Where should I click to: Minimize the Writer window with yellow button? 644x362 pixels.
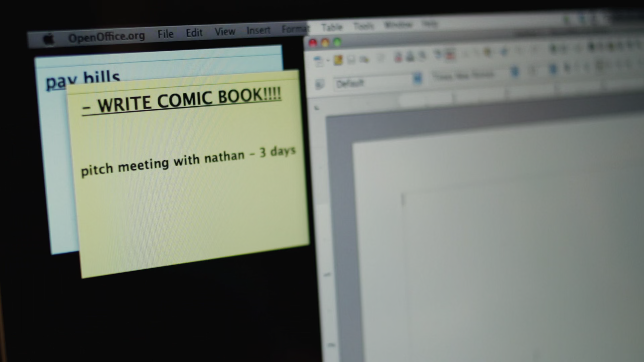coord(325,43)
